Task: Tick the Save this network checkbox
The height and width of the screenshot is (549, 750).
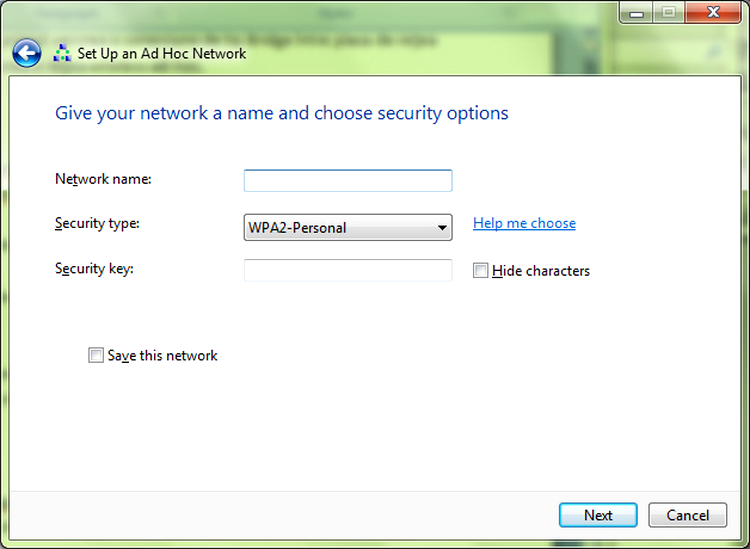Action: pos(96,355)
